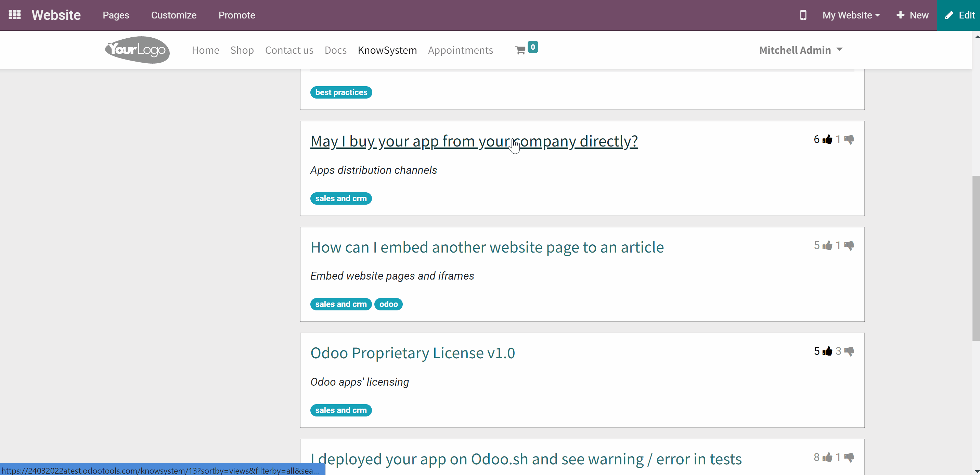Viewport: 980px width, 475px height.
Task: Click the YourLogo site logo
Action: pyautogui.click(x=137, y=50)
